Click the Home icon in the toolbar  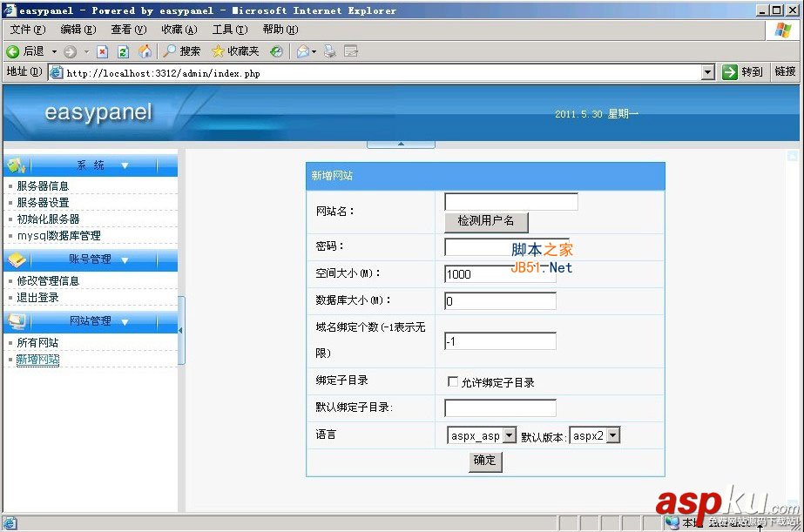point(143,51)
